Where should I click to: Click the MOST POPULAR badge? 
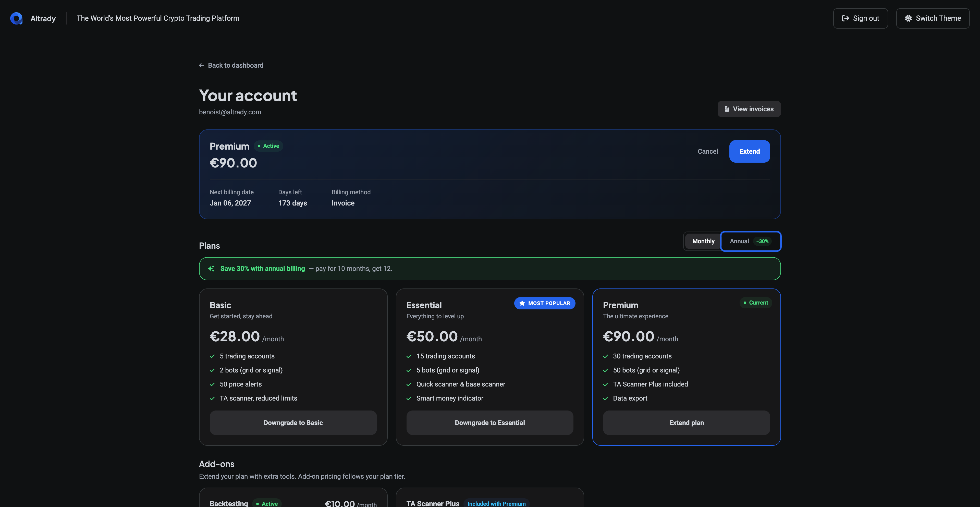pyautogui.click(x=544, y=303)
